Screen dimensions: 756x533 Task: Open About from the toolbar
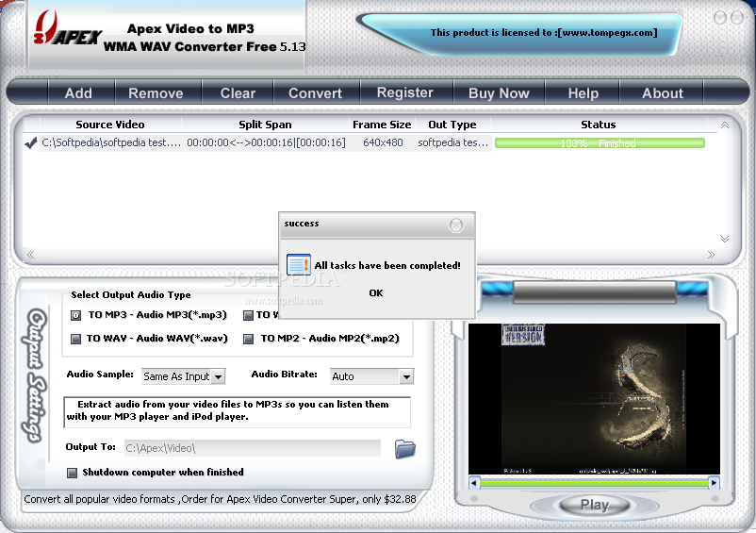pos(663,93)
